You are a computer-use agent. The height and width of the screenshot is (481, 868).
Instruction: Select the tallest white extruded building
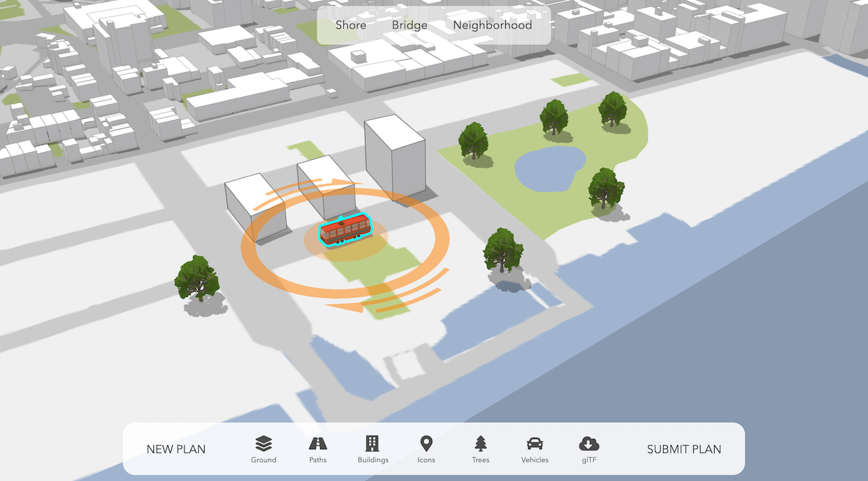tap(395, 157)
